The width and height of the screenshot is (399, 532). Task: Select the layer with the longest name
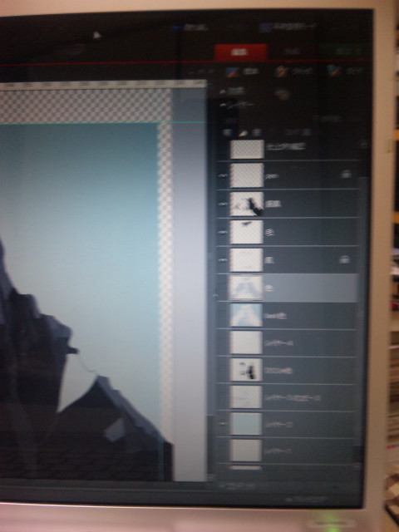tap(287, 397)
